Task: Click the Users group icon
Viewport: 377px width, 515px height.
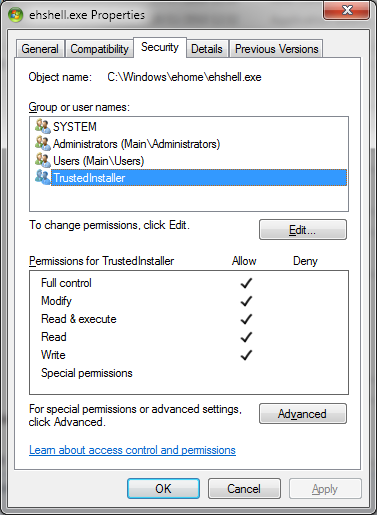Action: [43, 160]
